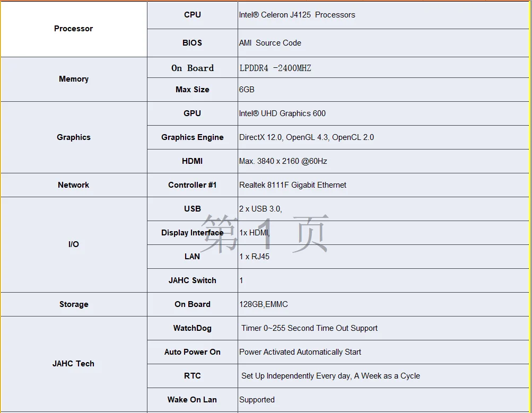The height and width of the screenshot is (413, 532).
Task: Select the JAHC Switch label cell
Action: (192, 280)
